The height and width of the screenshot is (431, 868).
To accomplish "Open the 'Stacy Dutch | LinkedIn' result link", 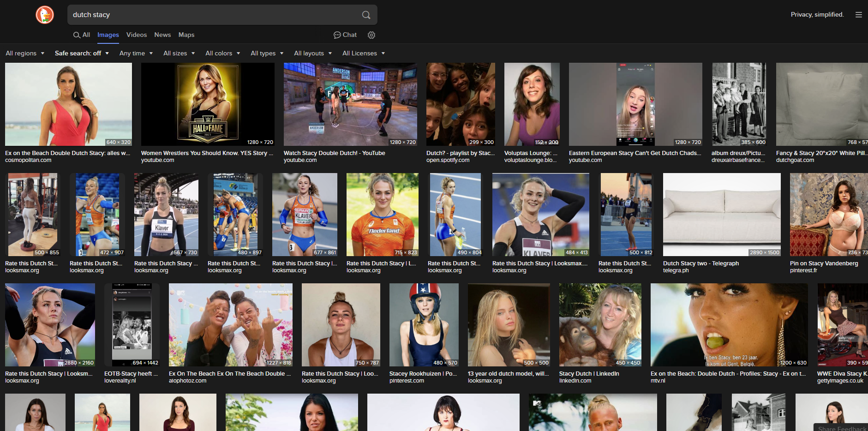I will [x=589, y=374].
